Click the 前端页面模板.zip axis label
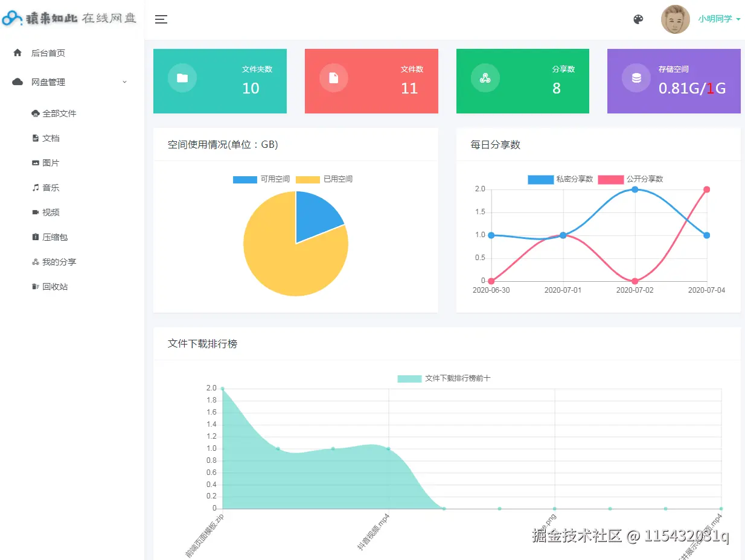Viewport: 745px width, 560px height. click(204, 535)
